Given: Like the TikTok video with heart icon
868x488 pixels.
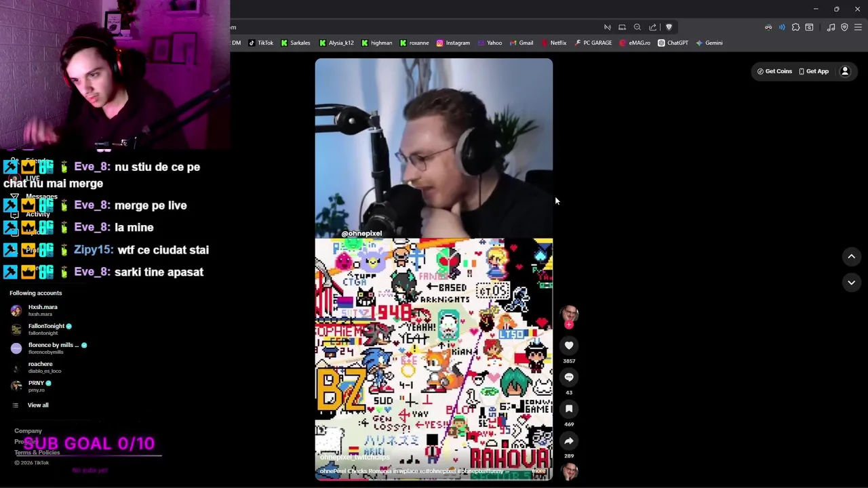Looking at the screenshot, I should 569,346.
